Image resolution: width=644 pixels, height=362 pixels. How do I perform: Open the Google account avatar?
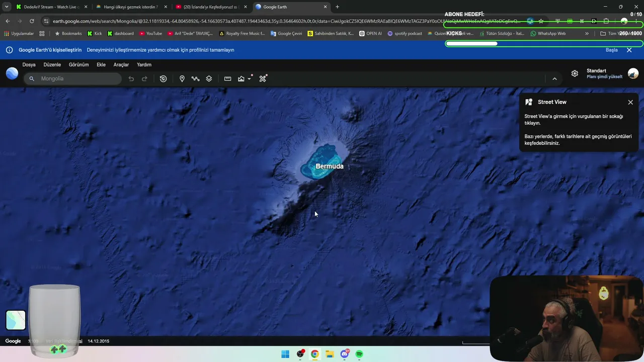[633, 73]
